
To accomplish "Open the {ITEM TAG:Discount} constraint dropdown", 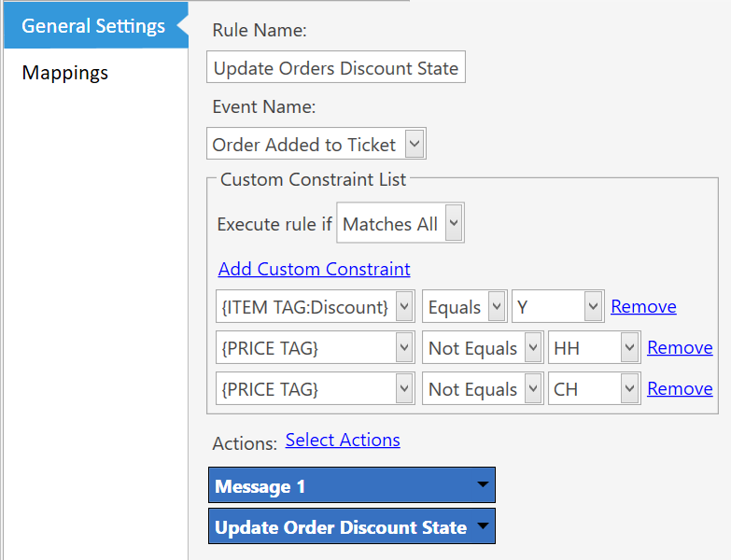I will 315,307.
